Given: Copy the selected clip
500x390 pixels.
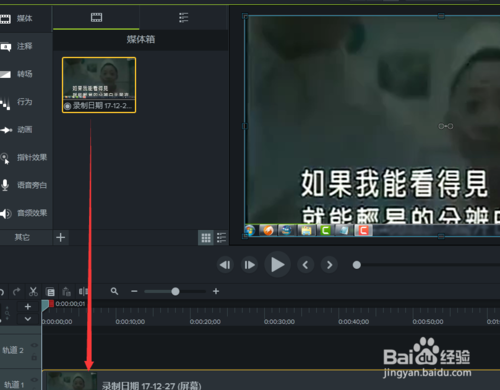Looking at the screenshot, I should point(50,292).
